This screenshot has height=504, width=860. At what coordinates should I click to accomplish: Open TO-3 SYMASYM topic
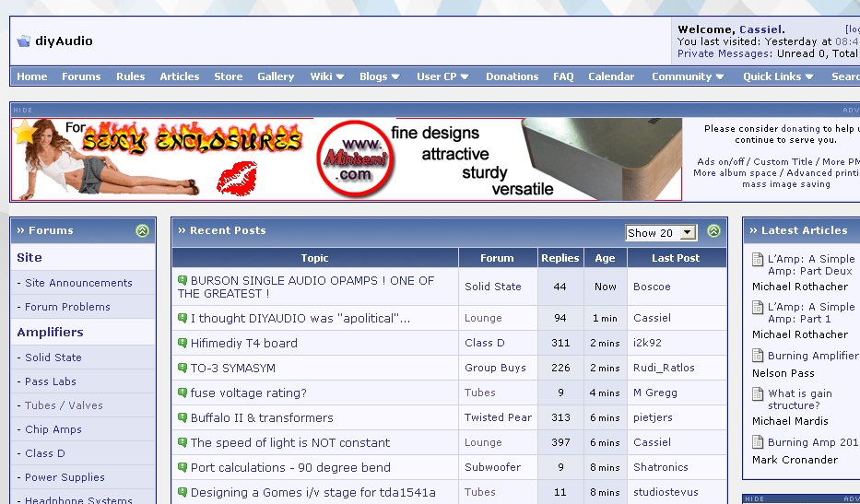click(233, 368)
